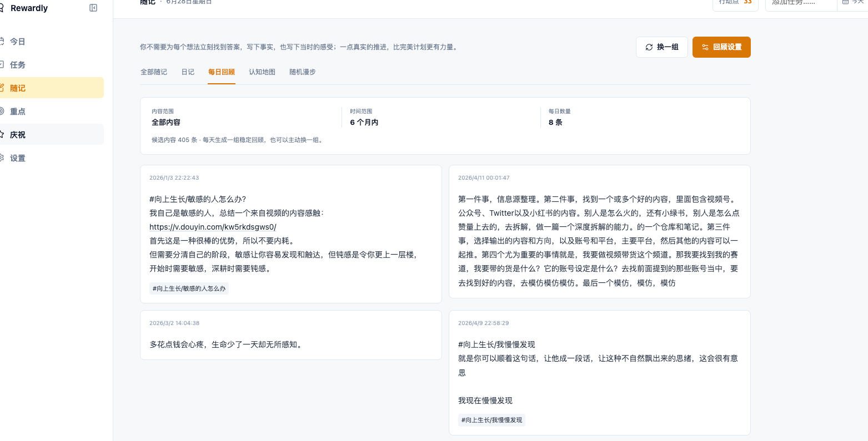Viewport: 868px width, 441px height.
Task: Click the 8 条 daily count value
Action: [x=555, y=122]
